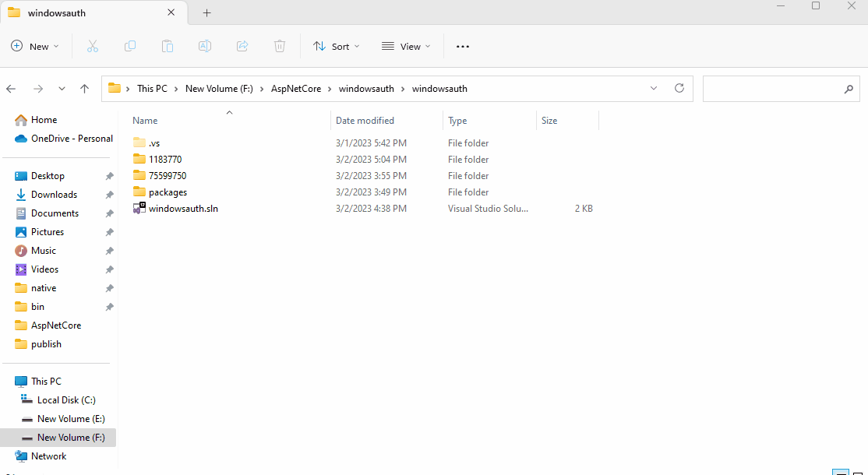Select the Rename icon in the toolbar
This screenshot has height=475, width=868.
(x=205, y=46)
